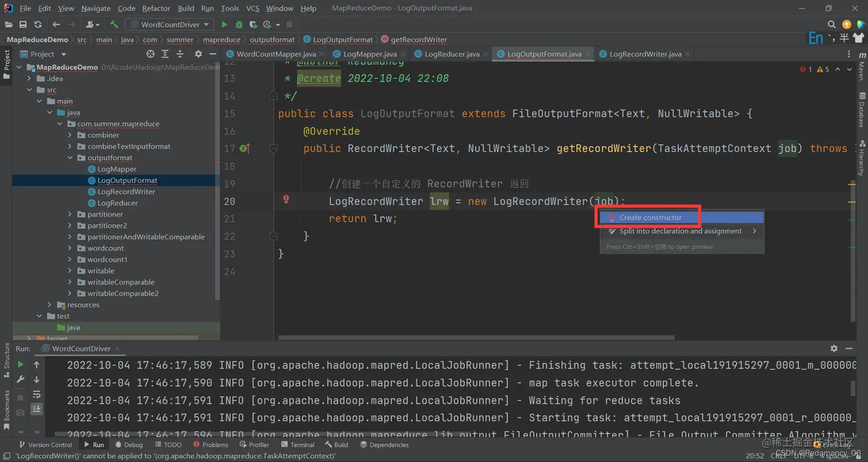Expand the wordcount package

[x=70, y=248]
